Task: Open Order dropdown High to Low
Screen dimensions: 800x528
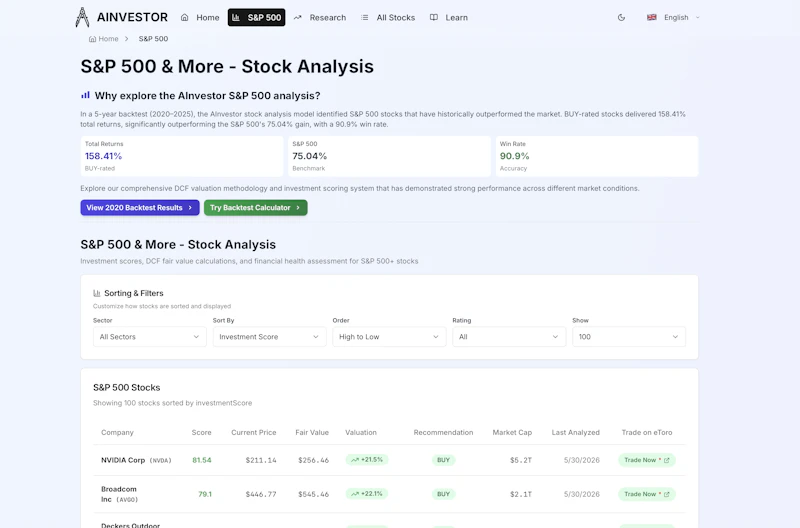Action: pyautogui.click(x=389, y=337)
